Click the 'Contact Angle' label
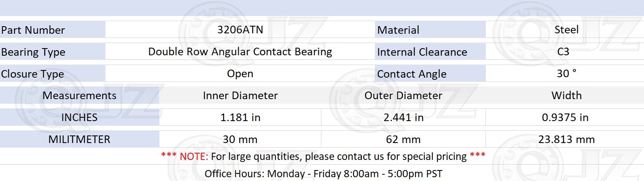The image size is (644, 181). point(412,74)
